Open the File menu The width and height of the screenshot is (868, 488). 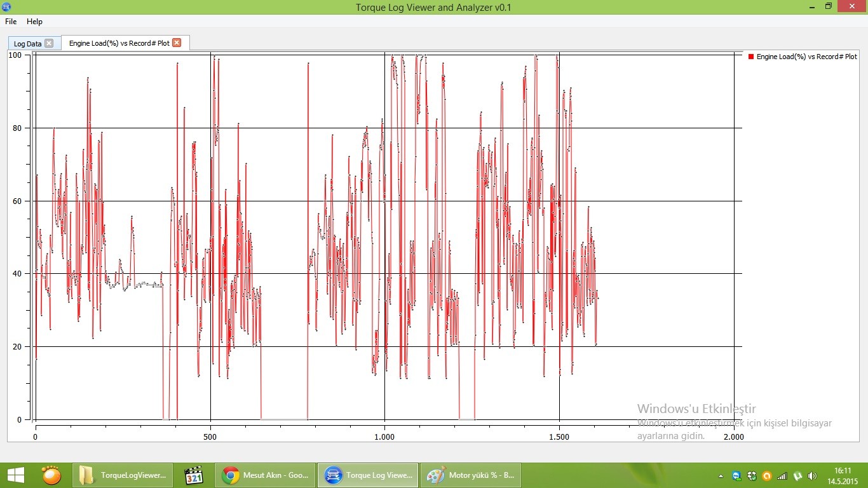coord(11,22)
